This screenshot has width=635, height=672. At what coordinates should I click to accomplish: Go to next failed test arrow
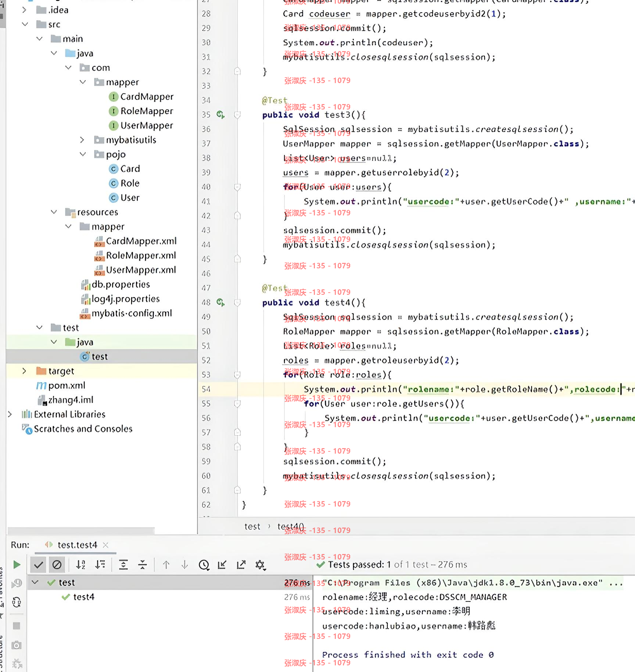click(x=185, y=565)
